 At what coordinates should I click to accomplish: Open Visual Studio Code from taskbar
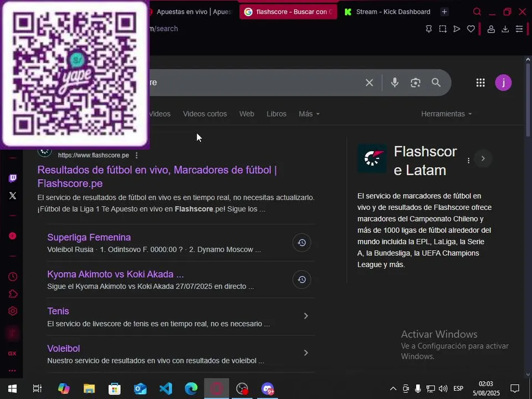[166, 389]
